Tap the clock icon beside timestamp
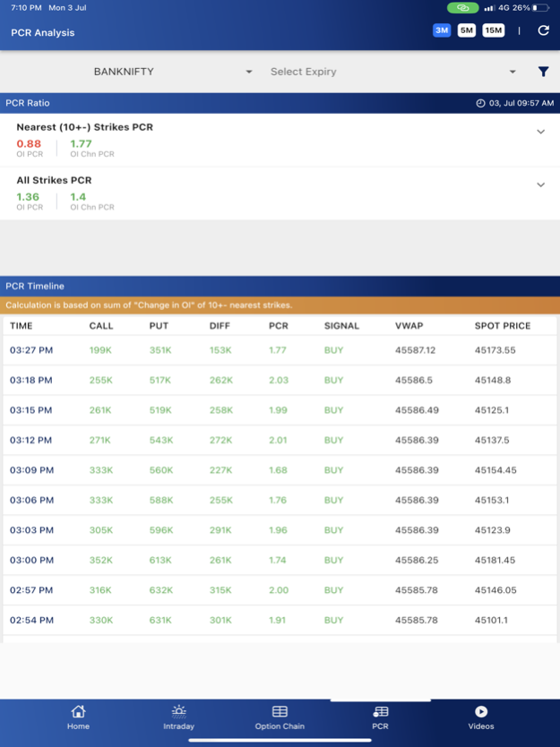 click(480, 104)
